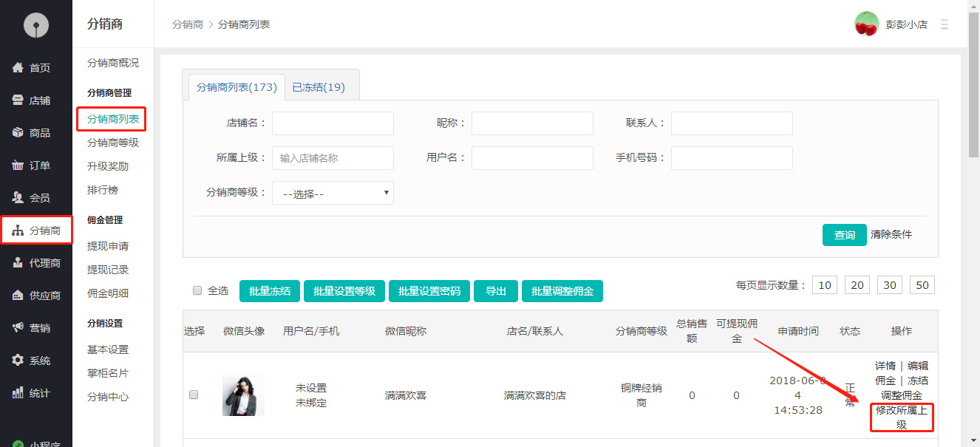Click the 查询 search button
980x447 pixels.
coord(844,234)
